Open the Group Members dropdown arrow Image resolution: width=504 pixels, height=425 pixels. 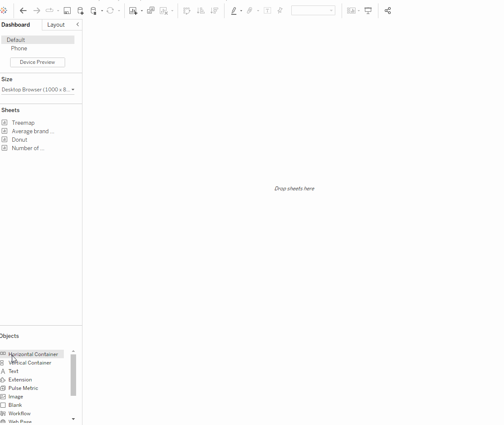pos(258,11)
